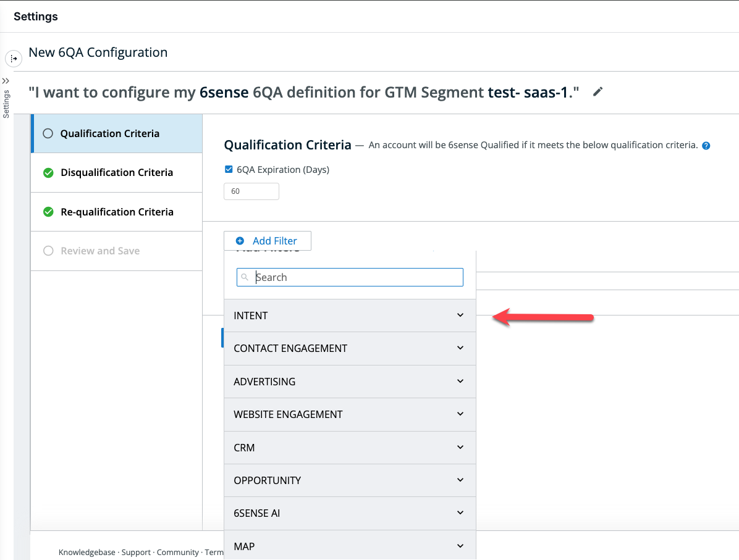Click the Settings page heading
Viewport: 739px width, 560px height.
pos(36,17)
